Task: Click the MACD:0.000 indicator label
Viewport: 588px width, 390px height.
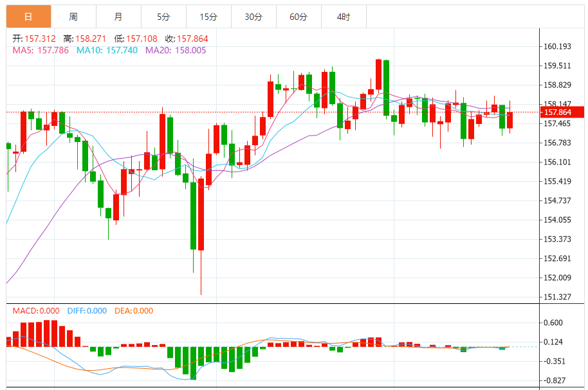Action: click(x=36, y=310)
